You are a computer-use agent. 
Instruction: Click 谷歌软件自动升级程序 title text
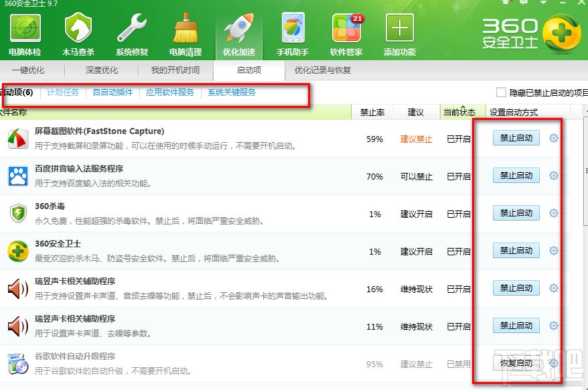tap(75, 356)
